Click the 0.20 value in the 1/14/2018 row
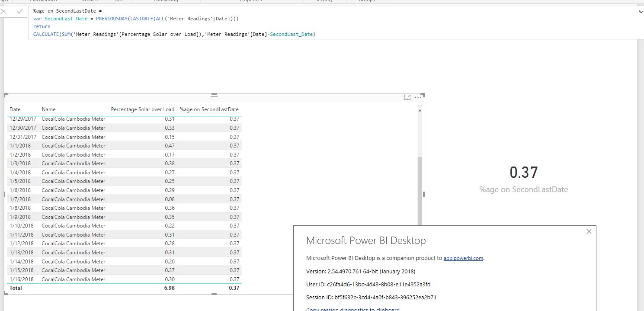 (170, 262)
